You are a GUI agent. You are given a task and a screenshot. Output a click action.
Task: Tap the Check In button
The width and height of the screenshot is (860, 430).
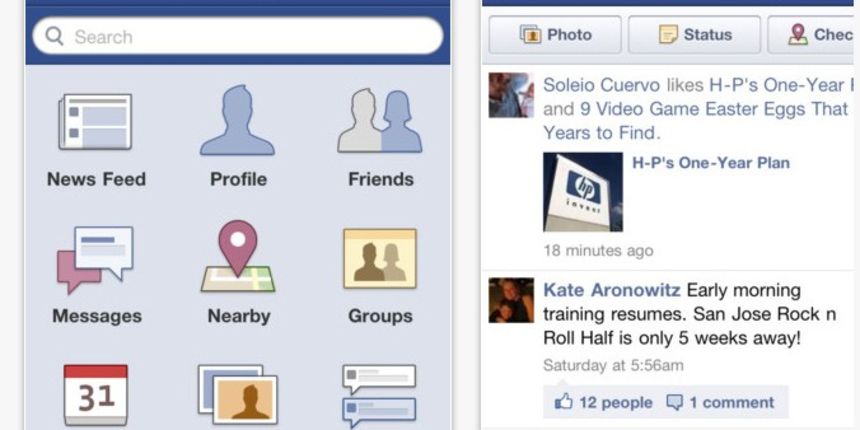[x=813, y=35]
